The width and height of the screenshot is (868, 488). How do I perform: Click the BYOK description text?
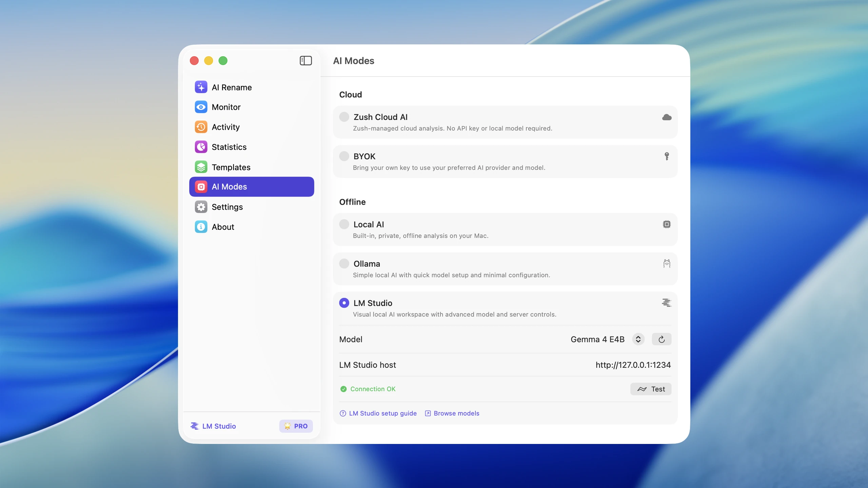click(x=449, y=168)
